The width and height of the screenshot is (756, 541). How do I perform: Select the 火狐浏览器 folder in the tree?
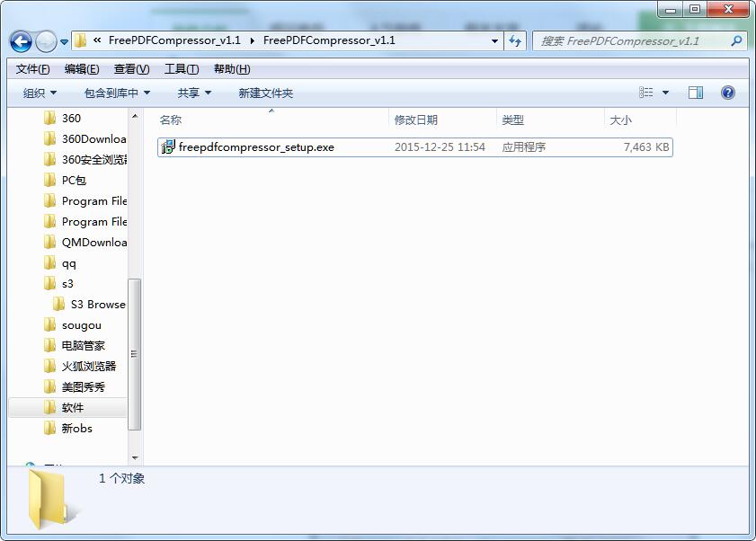pyautogui.click(x=89, y=367)
